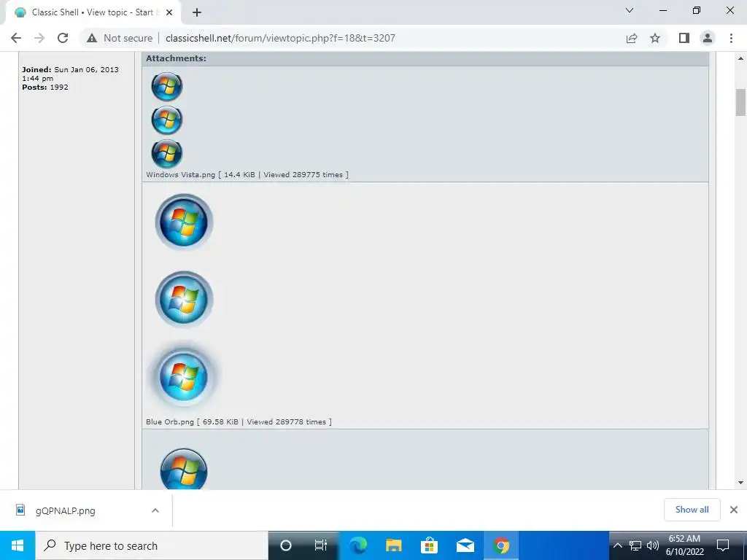The image size is (747, 560).
Task: Click Chrome icon on taskbar
Action: (501, 545)
